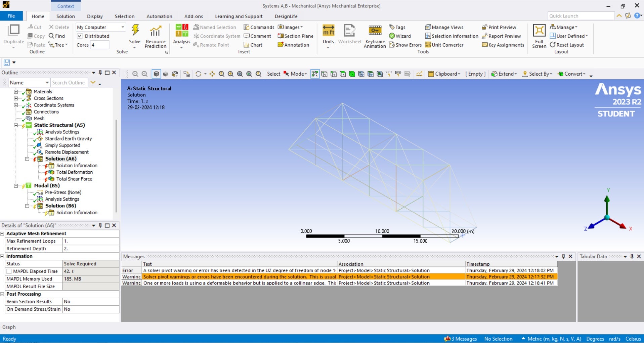Select Total Shear Force in the tree
This screenshot has width=644, height=343.
coord(74,179)
